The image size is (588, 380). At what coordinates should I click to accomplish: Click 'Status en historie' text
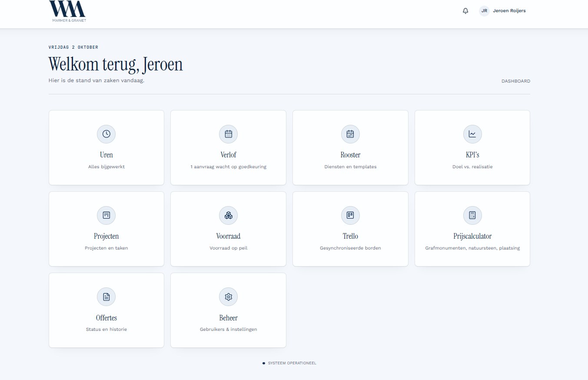pyautogui.click(x=106, y=329)
